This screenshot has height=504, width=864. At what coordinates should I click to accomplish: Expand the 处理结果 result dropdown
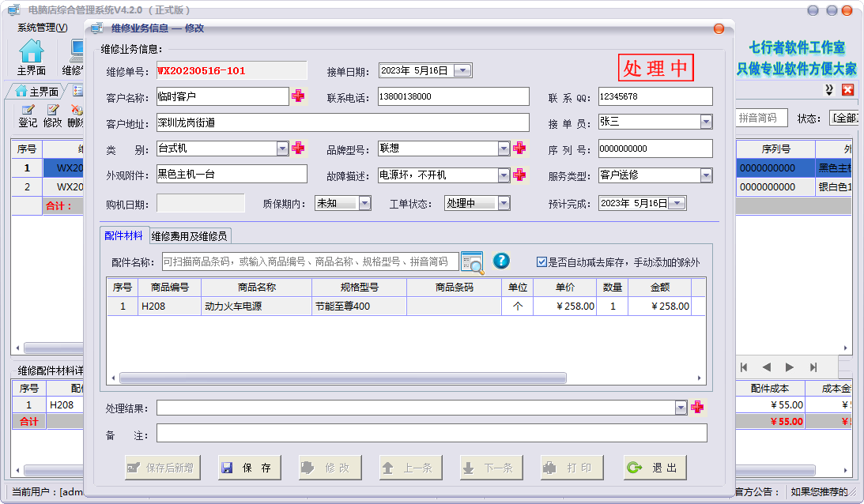[x=681, y=408]
